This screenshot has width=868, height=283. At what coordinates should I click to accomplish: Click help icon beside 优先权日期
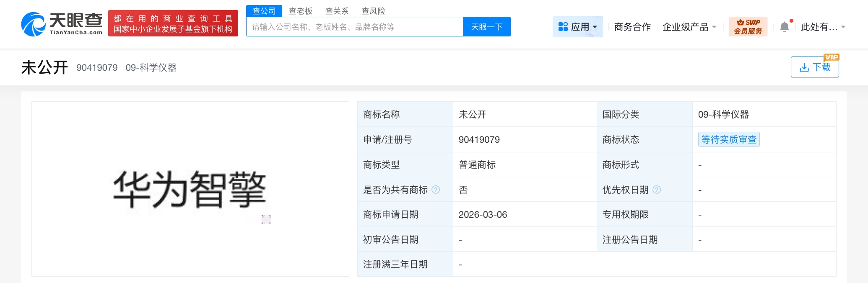[x=657, y=190]
